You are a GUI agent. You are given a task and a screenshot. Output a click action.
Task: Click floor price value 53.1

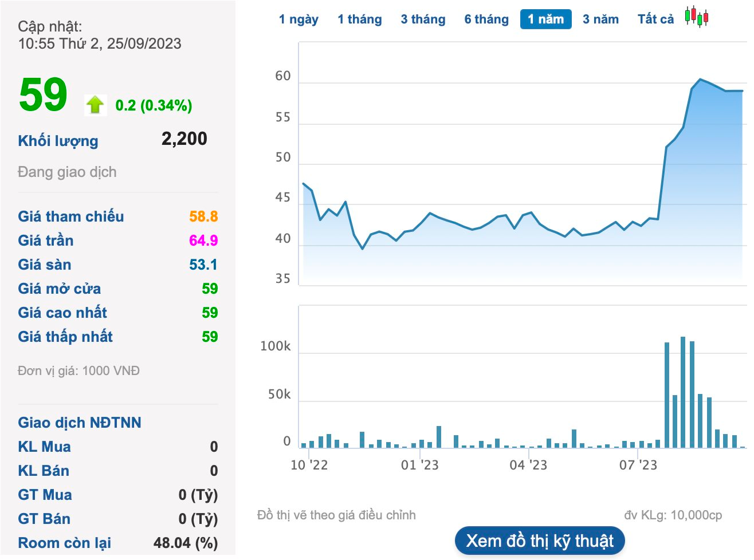[203, 265]
